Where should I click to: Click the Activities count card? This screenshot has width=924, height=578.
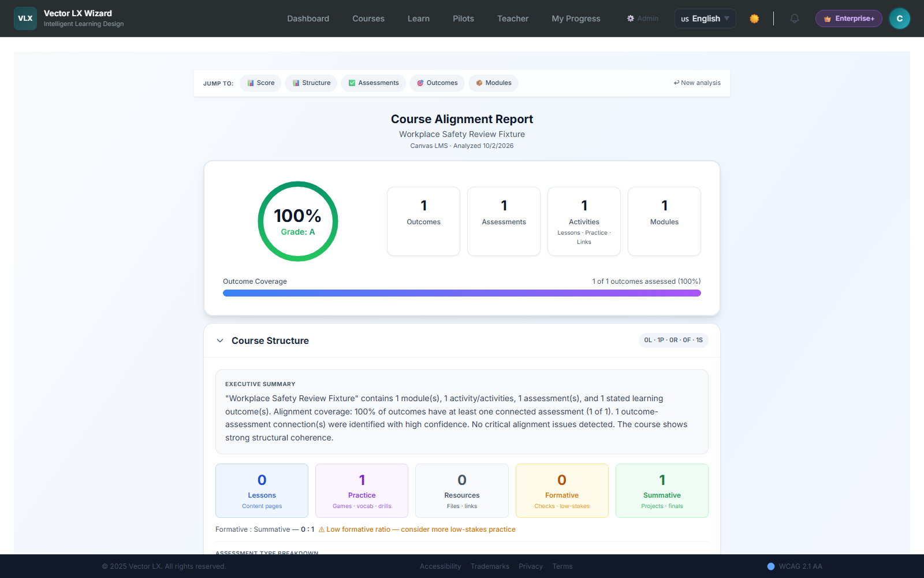click(584, 221)
